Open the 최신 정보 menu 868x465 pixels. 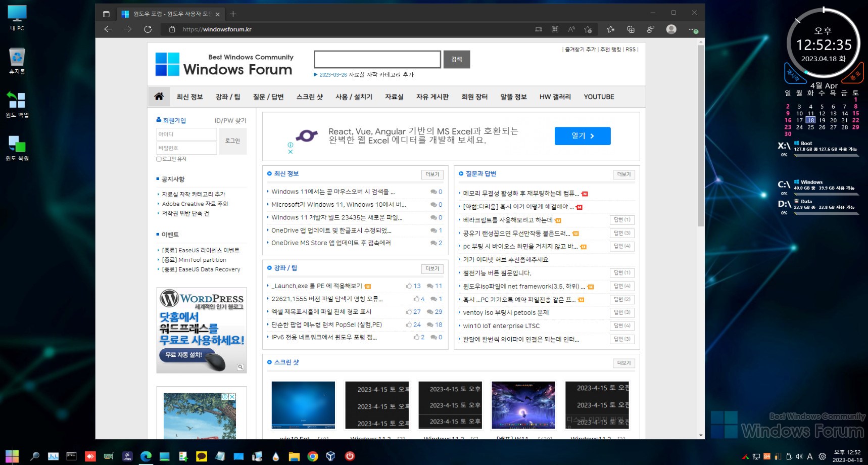point(189,97)
